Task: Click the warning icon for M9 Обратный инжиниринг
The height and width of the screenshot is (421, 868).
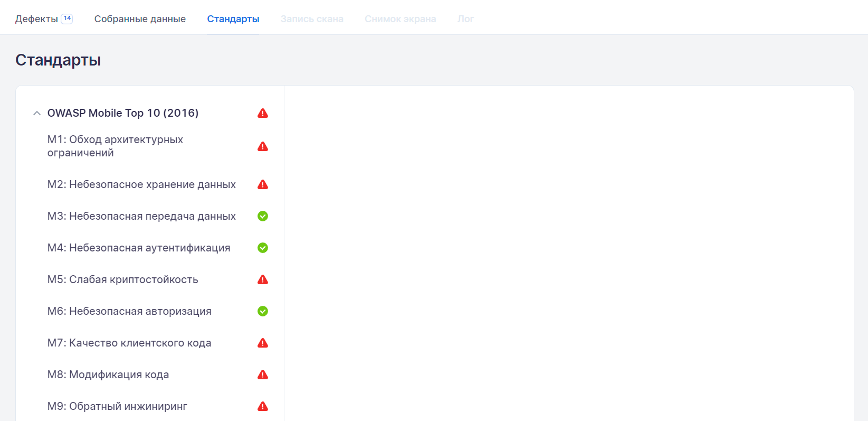Action: 263,406
